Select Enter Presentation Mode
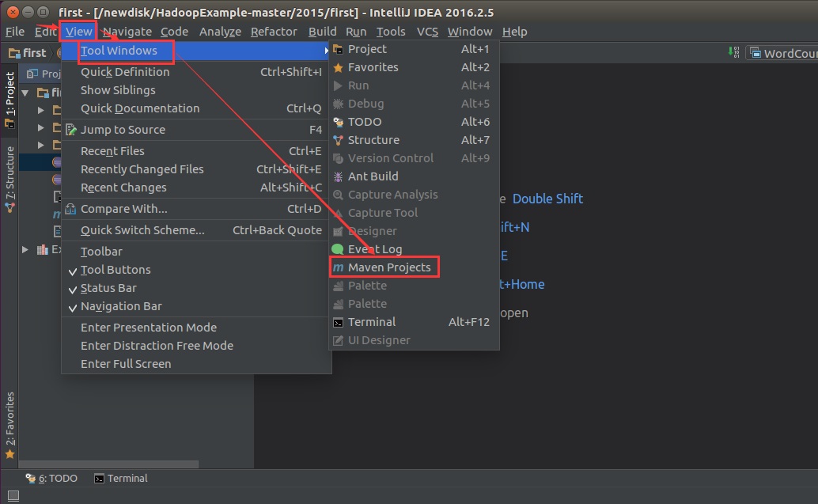Screen dimensions: 818x504 148,328
